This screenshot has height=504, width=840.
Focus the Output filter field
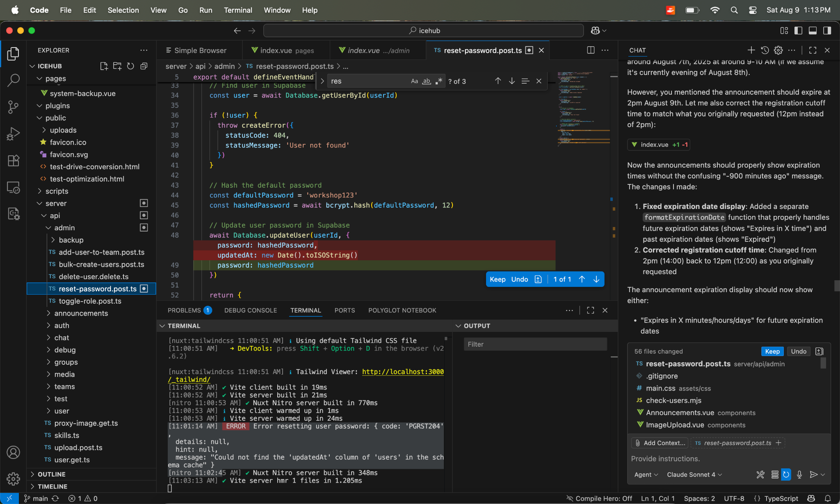535,344
